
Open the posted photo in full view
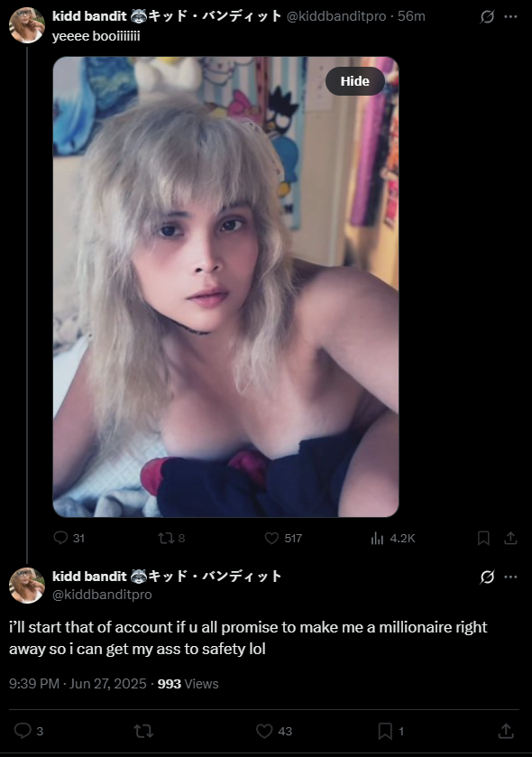225,287
